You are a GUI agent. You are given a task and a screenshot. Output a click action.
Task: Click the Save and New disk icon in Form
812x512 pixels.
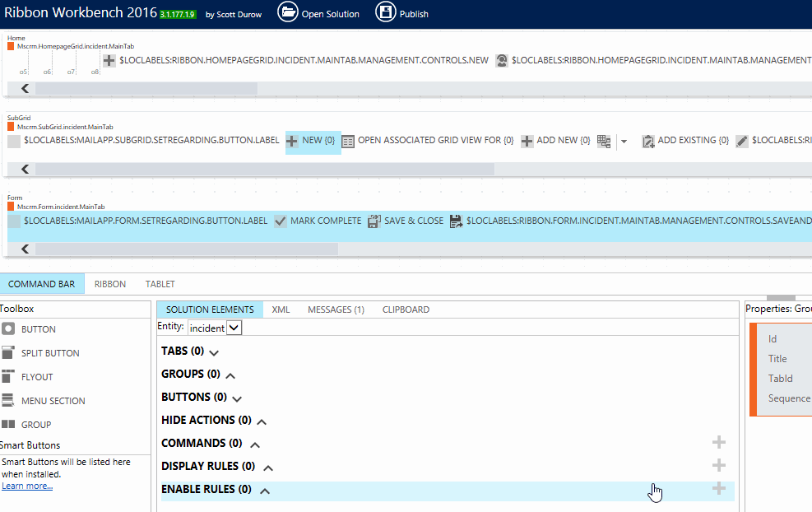point(456,221)
